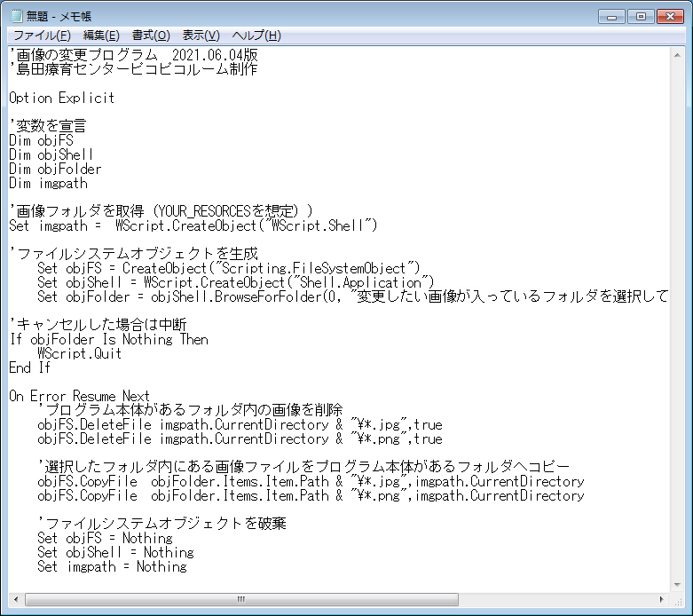Click the vertical scrollbar down arrow

click(x=678, y=584)
